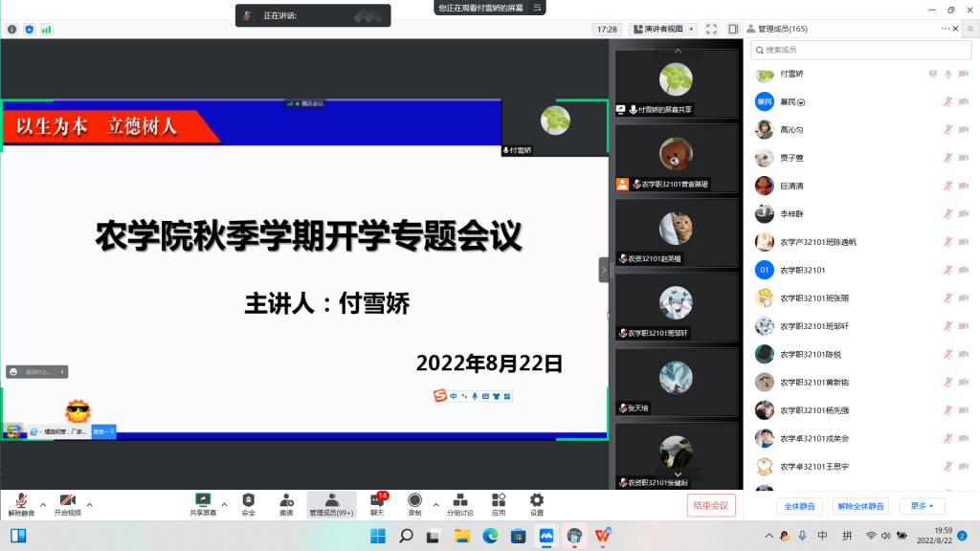Toggle 开启视频 camera on
The image size is (980, 551).
(67, 500)
